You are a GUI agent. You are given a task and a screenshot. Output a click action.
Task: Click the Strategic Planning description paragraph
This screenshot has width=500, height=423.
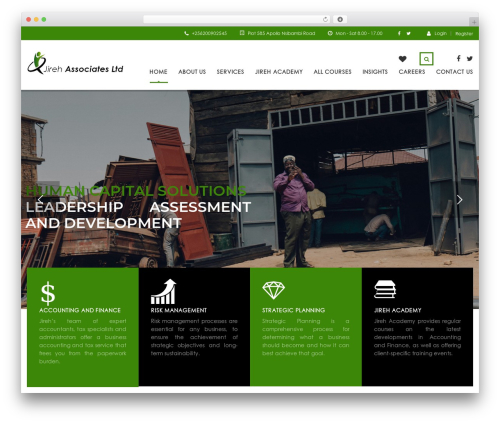306,337
